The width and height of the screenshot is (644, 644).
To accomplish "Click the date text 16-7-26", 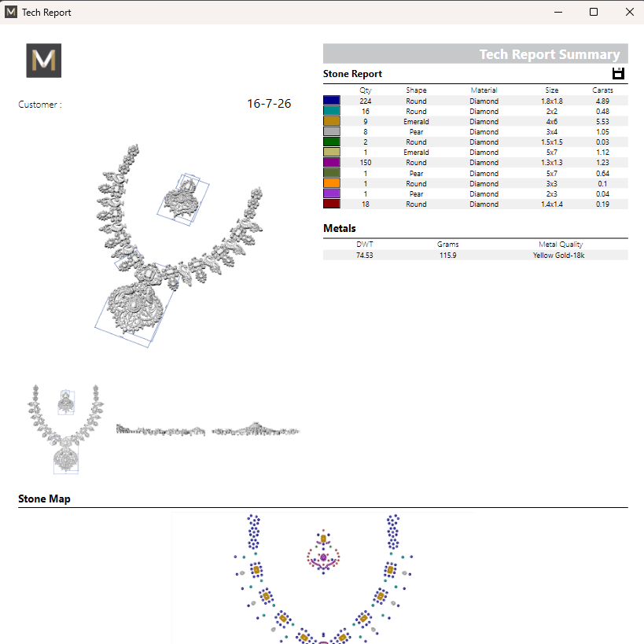I will (269, 104).
